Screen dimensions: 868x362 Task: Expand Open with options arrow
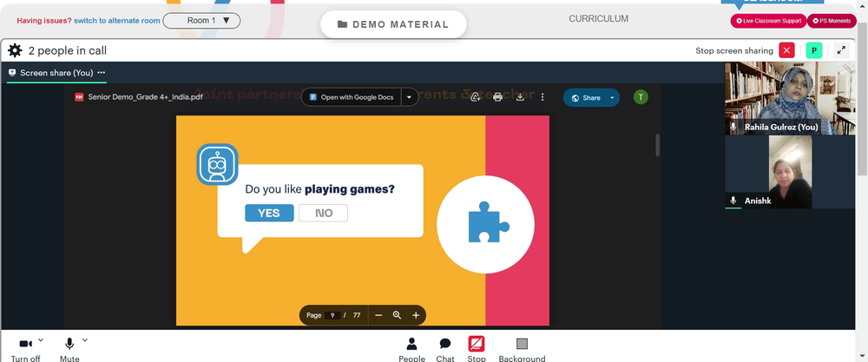pyautogui.click(x=409, y=97)
